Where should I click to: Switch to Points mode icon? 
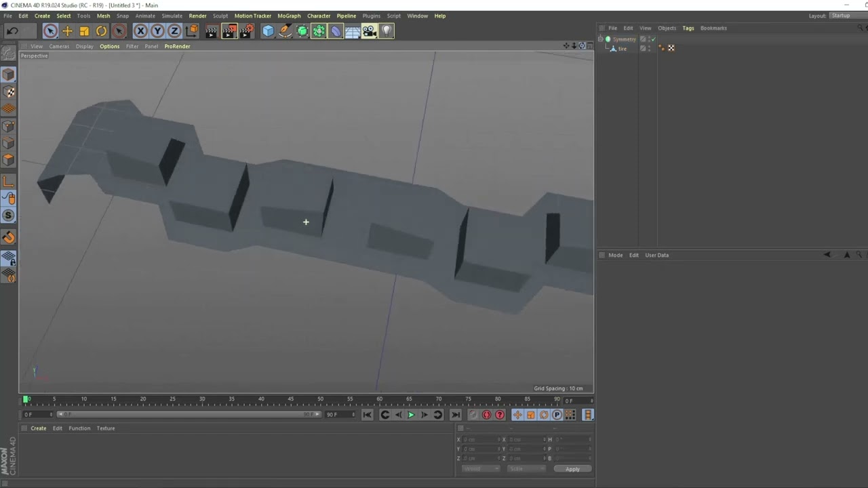coord(9,126)
